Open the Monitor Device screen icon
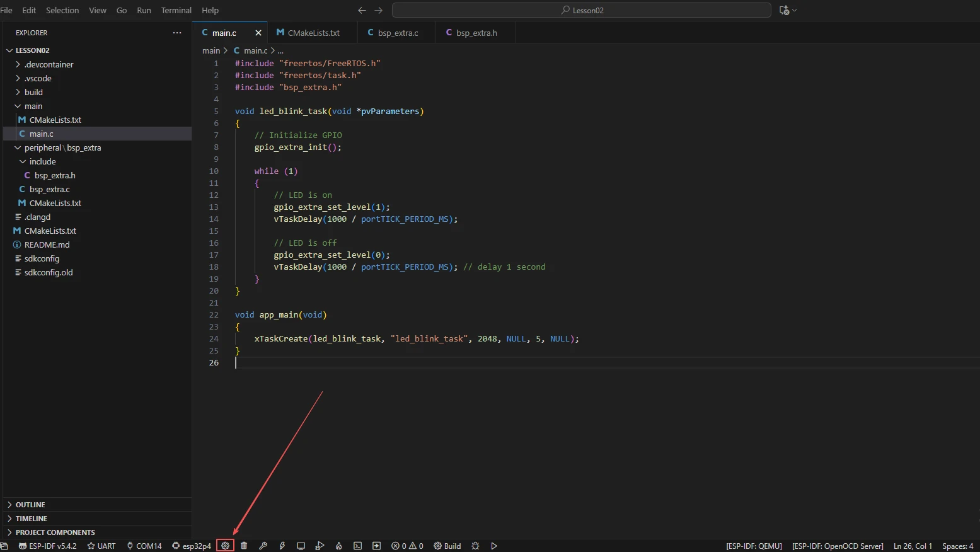 301,546
